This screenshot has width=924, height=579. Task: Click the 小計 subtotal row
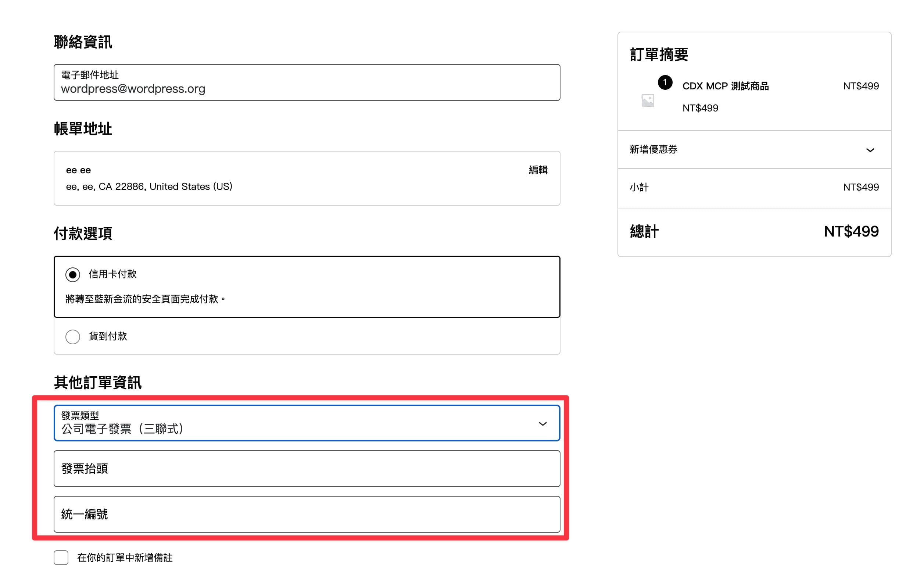[x=754, y=187]
